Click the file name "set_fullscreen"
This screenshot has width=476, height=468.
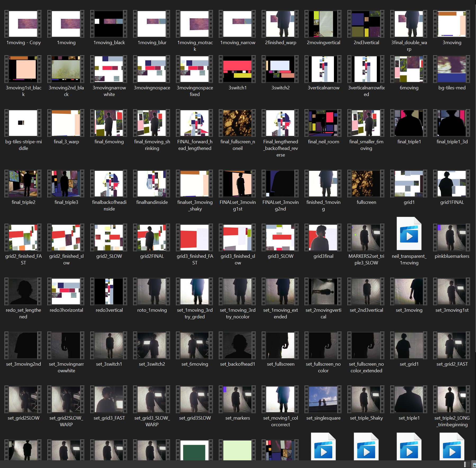pos(280,364)
